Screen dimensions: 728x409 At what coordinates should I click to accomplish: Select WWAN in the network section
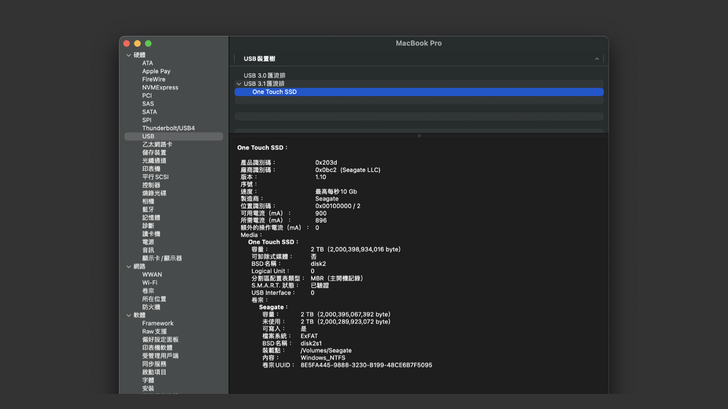point(152,274)
